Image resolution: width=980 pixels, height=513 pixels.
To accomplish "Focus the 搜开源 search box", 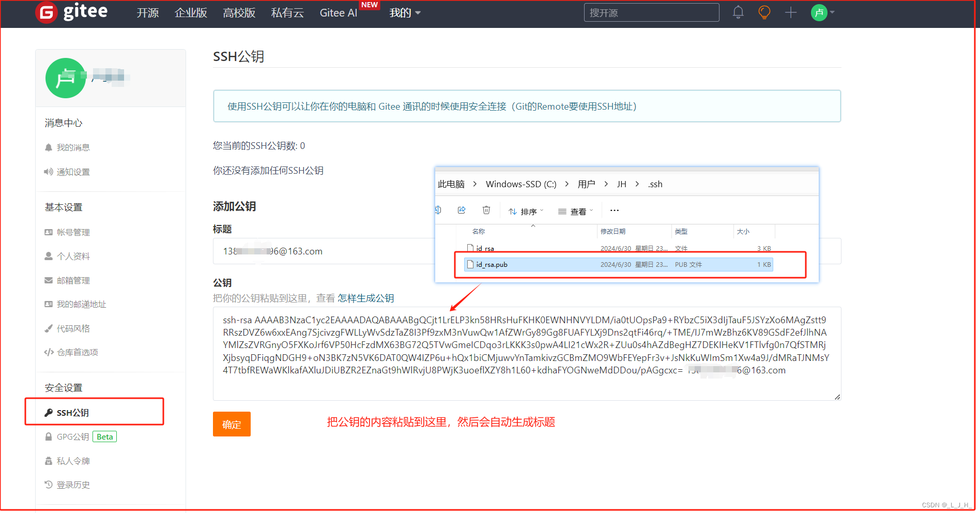I will coord(651,12).
